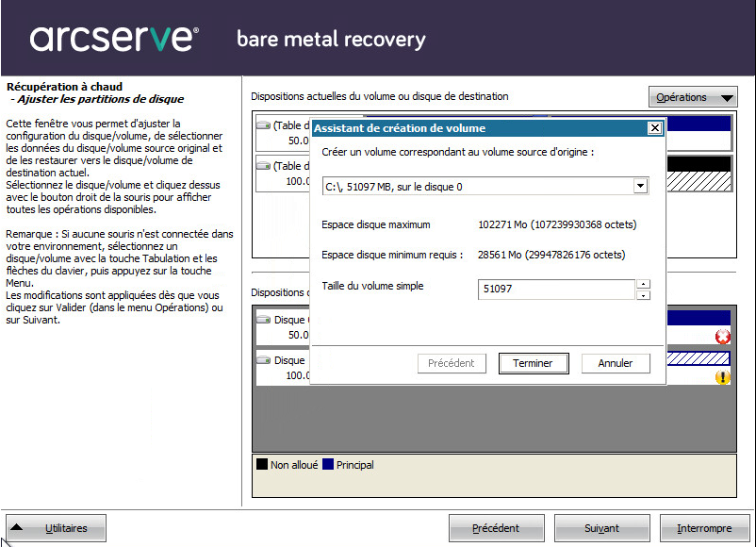Viewport: 756px width, 547px height.
Task: Select the source Disque icon with 50.0 size
Action: pyautogui.click(x=263, y=320)
